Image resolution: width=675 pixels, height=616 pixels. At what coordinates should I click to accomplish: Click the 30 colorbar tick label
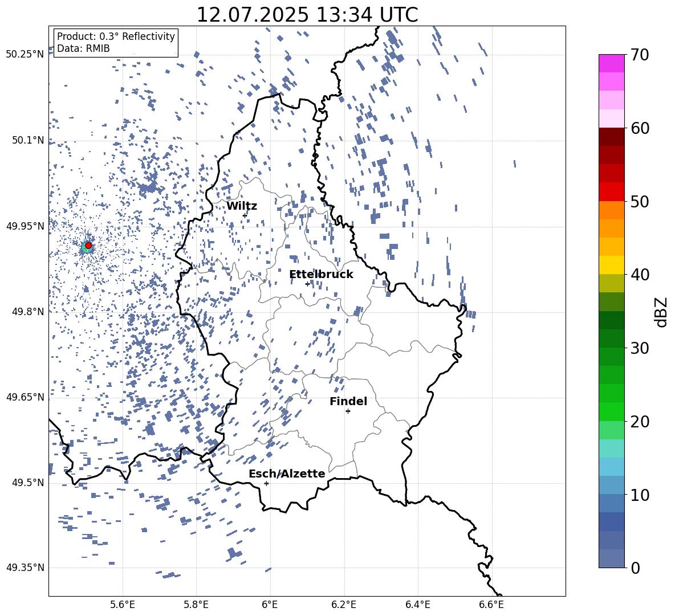640,348
